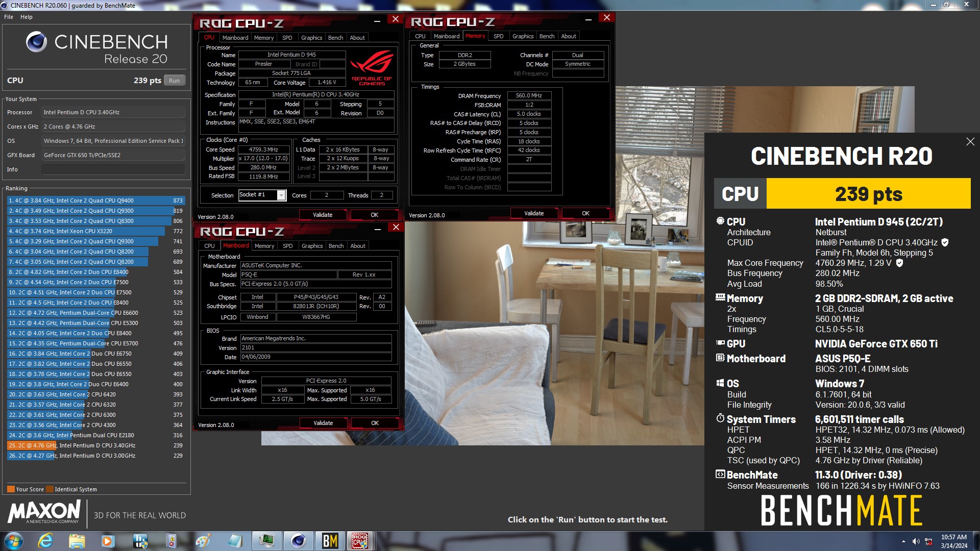980x551 pixels.
Task: Open the Windows Start menu orb
Action: [14, 541]
